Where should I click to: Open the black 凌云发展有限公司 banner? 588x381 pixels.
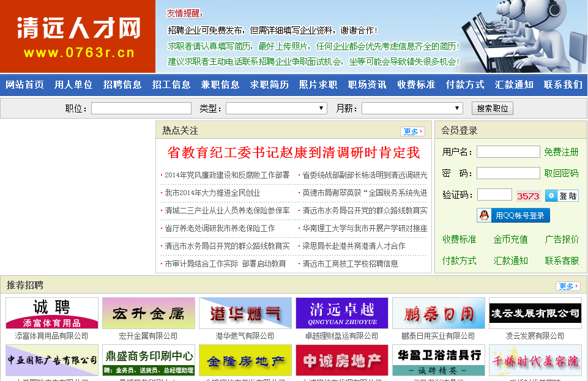(535, 313)
